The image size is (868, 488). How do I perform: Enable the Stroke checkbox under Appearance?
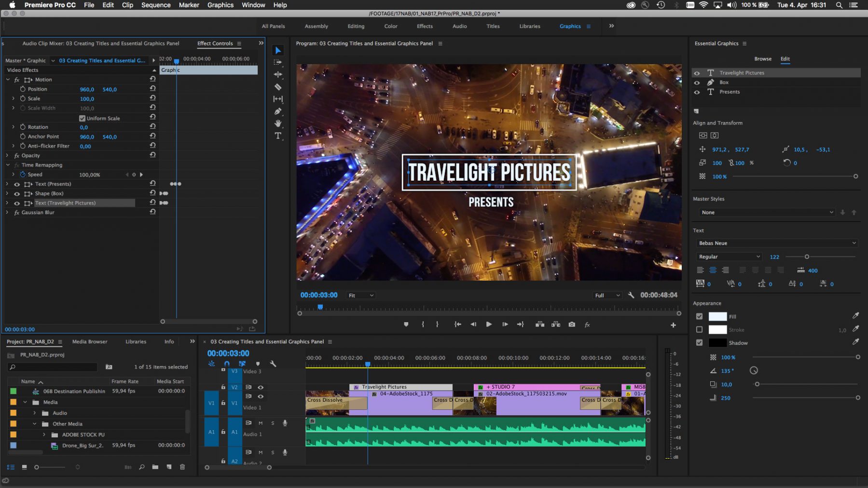point(699,329)
